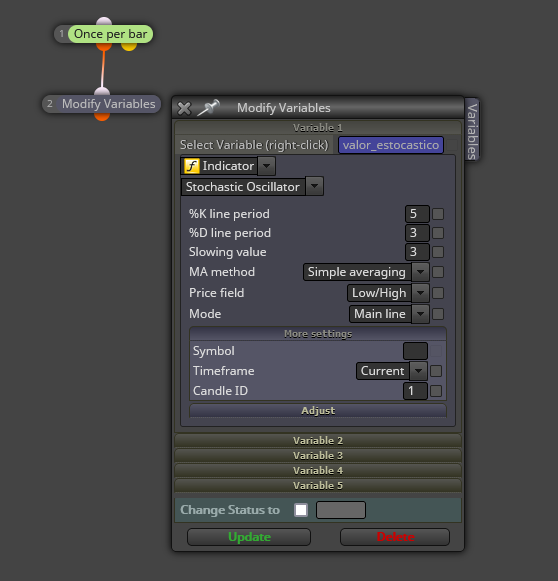Click the green Update button
The image size is (558, 581).
click(x=249, y=537)
